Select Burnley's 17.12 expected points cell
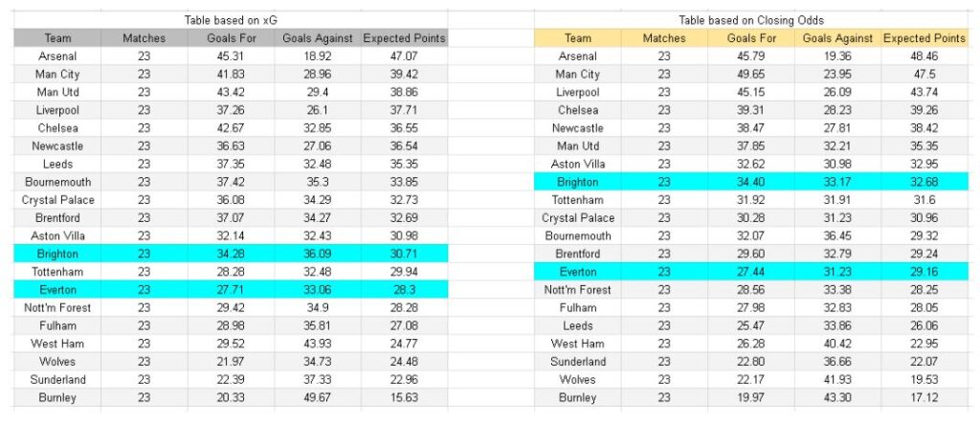This screenshot has width=980, height=424. pyautogui.click(x=924, y=397)
